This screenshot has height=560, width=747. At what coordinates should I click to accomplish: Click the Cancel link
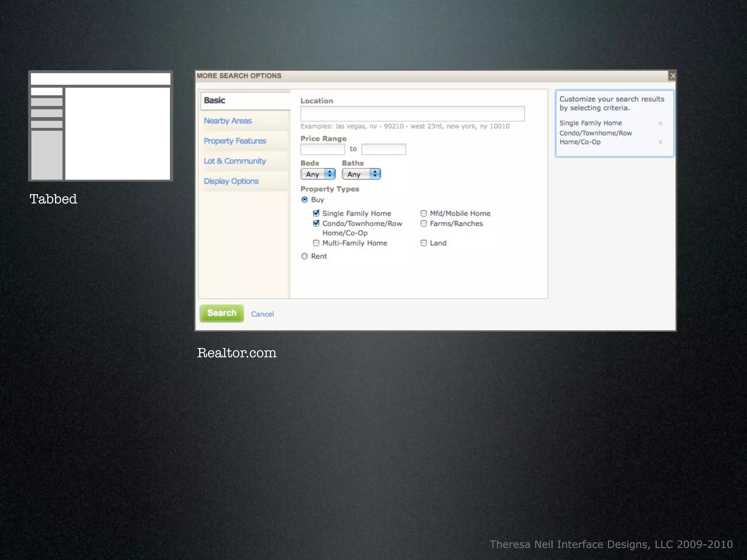(x=262, y=314)
